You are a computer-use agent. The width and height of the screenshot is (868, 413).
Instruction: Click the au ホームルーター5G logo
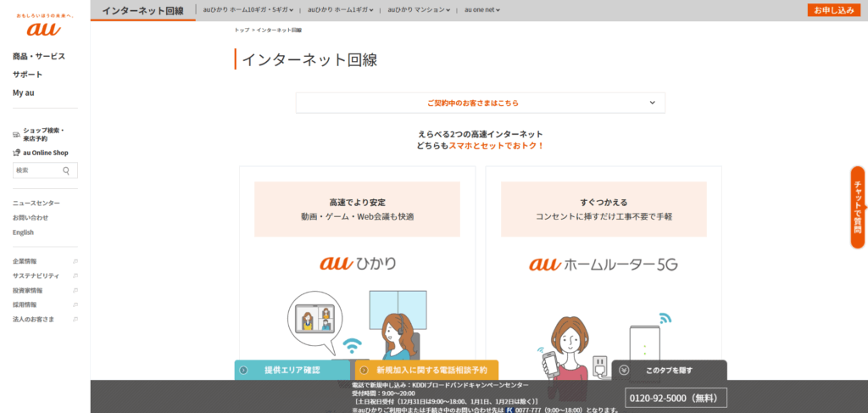tap(603, 265)
